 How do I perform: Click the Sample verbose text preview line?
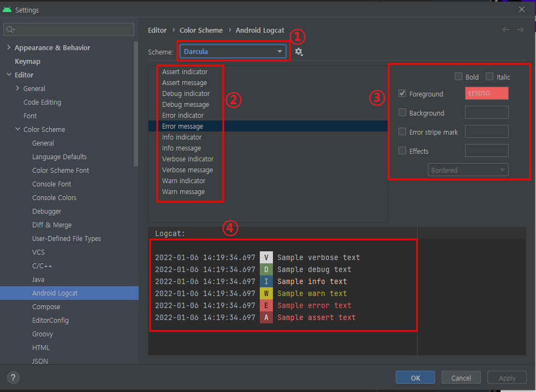pos(319,257)
